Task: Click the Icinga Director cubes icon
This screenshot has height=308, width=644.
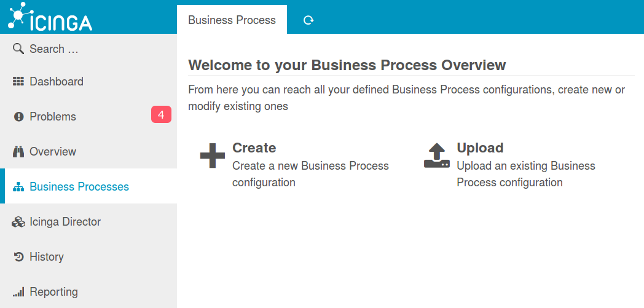Action: coord(18,222)
